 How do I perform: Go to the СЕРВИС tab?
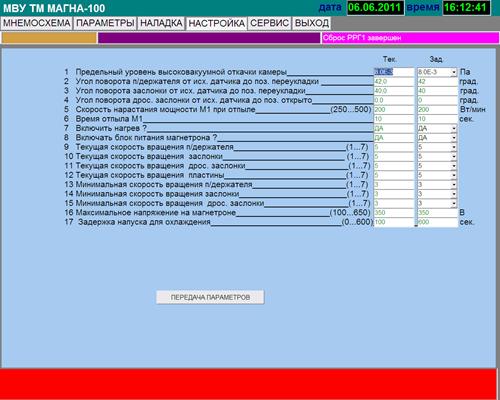pyautogui.click(x=269, y=23)
